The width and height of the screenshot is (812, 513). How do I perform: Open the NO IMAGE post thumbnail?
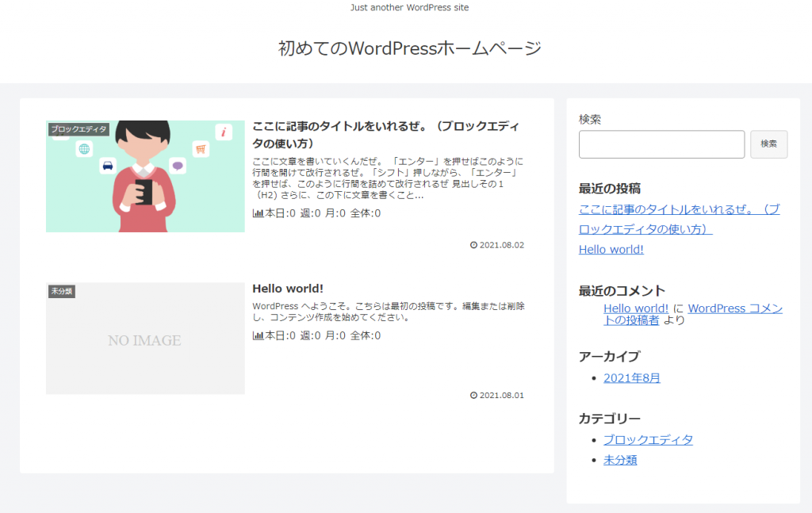(145, 339)
